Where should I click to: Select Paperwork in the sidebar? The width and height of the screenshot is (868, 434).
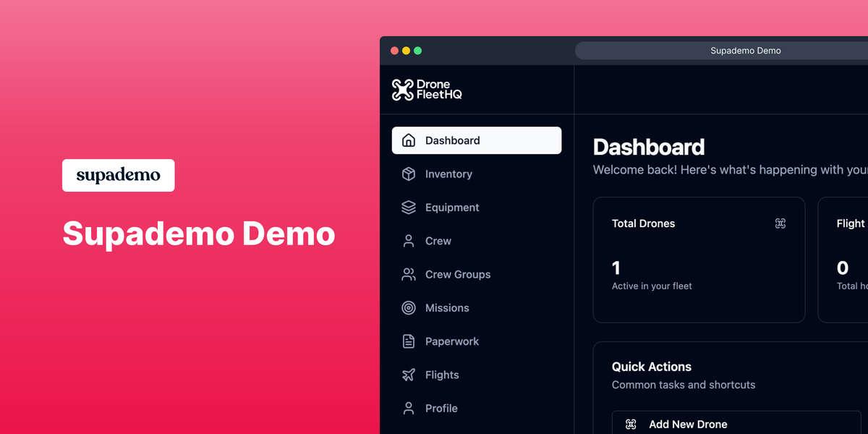[x=477, y=341]
